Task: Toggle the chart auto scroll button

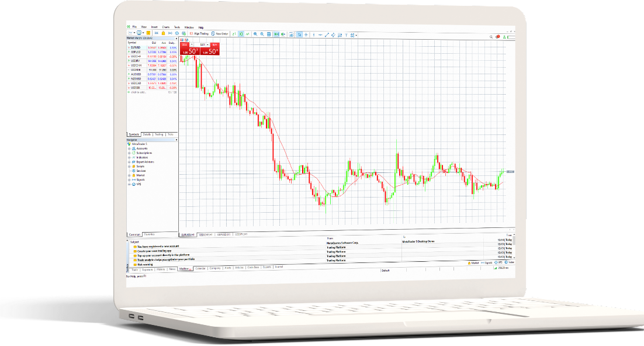Action: pos(276,34)
